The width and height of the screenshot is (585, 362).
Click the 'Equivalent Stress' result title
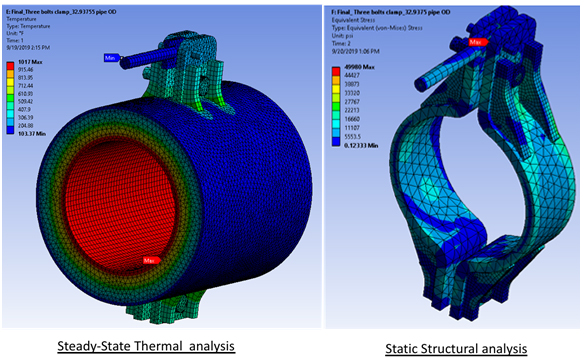(x=353, y=20)
